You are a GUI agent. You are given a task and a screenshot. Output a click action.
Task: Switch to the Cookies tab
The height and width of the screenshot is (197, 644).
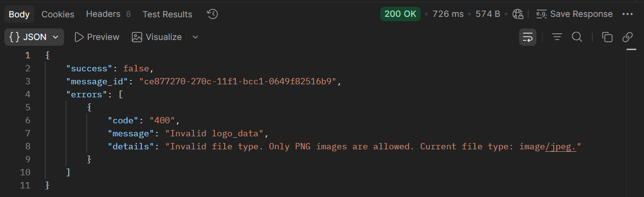58,14
